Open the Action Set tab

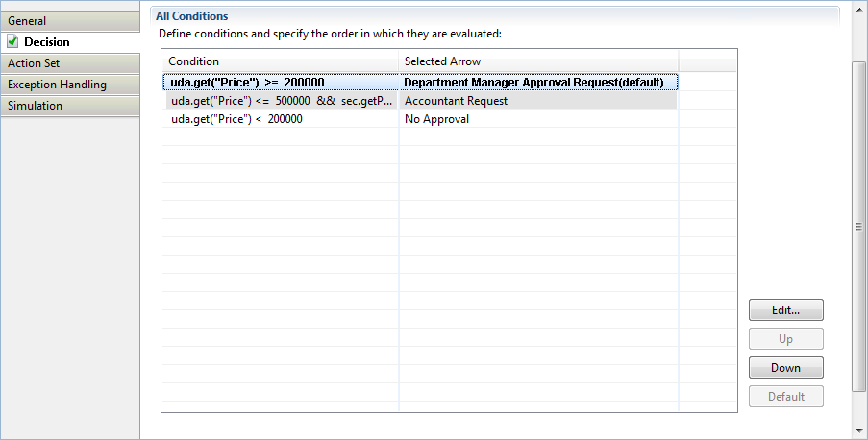69,63
